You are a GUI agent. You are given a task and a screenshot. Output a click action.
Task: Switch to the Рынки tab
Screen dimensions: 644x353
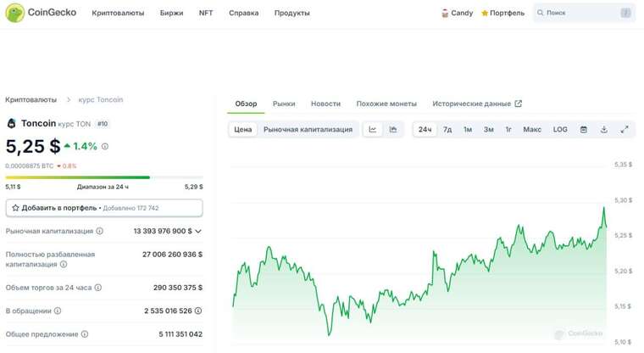point(284,104)
